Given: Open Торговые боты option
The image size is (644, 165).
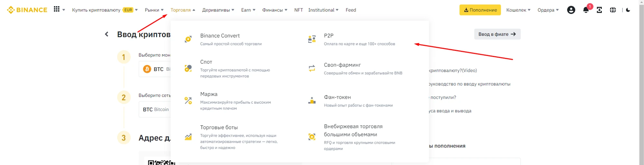Looking at the screenshot, I should 219,127.
